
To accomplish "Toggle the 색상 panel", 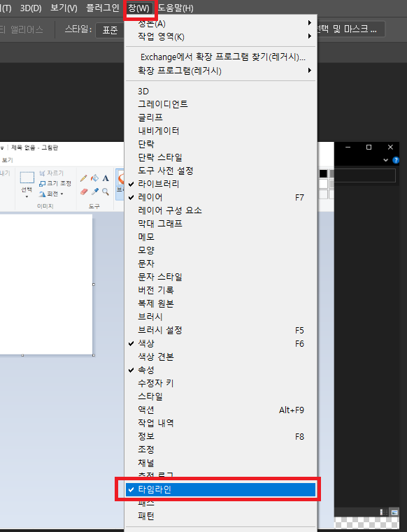I will (x=221, y=343).
